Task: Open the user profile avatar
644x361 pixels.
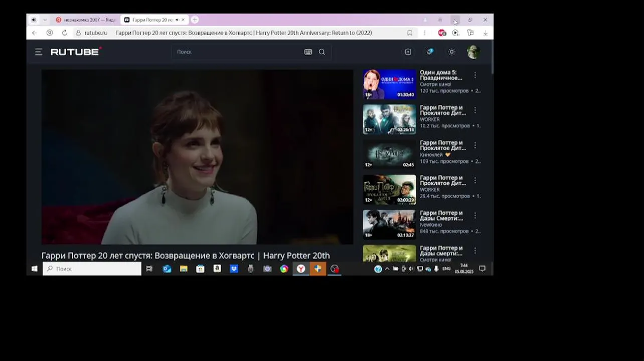Action: (473, 52)
